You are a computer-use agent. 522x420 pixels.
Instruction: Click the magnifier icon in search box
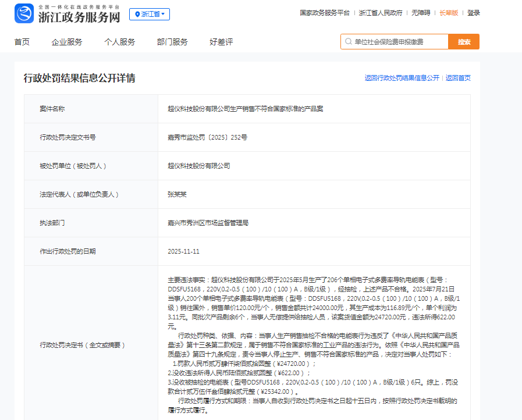click(x=348, y=42)
